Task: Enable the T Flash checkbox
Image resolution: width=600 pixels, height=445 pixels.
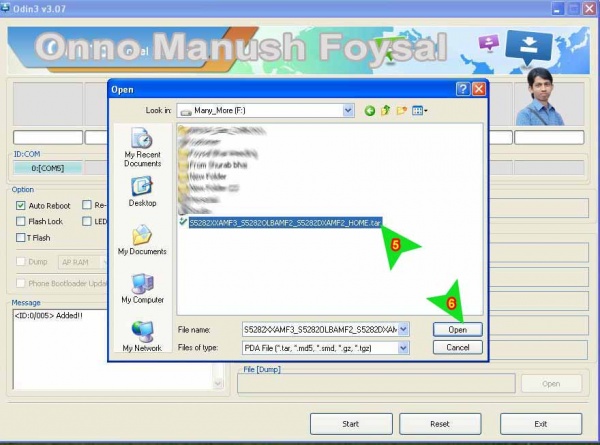Action: (21, 238)
